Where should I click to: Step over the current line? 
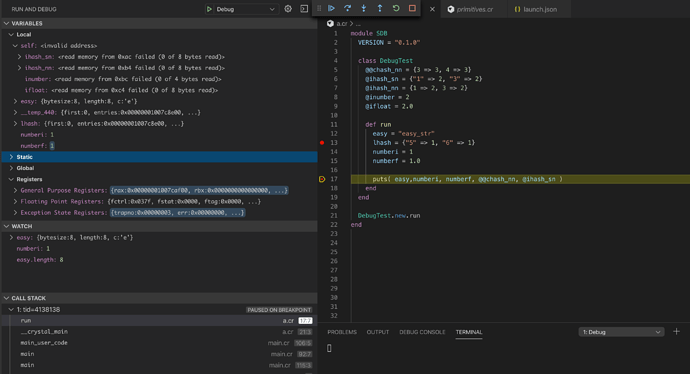348,8
